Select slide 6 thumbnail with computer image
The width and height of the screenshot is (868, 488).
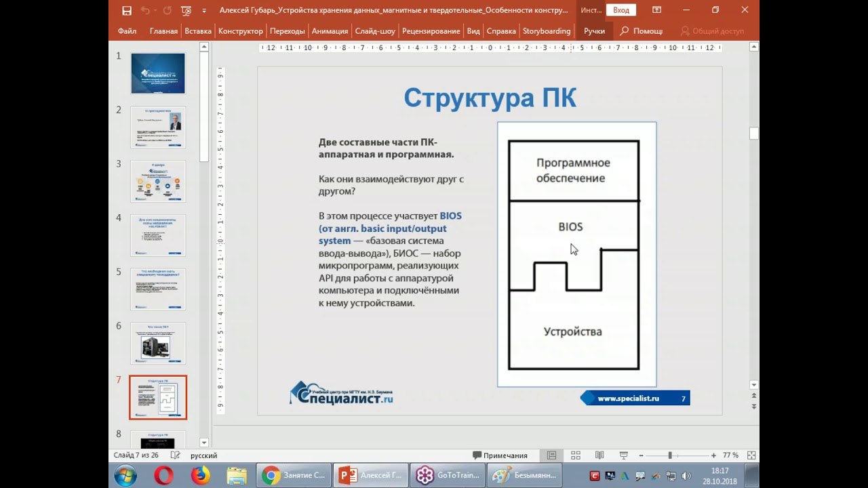(158, 343)
